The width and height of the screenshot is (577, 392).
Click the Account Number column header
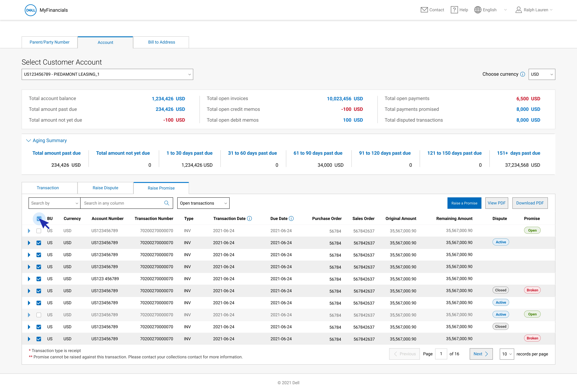[x=108, y=219]
